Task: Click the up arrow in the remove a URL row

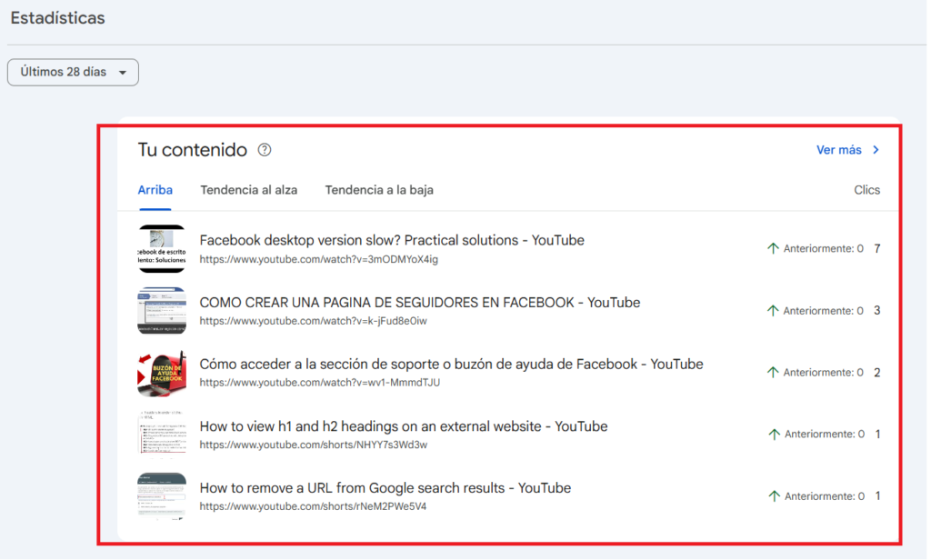Action: pos(774,495)
